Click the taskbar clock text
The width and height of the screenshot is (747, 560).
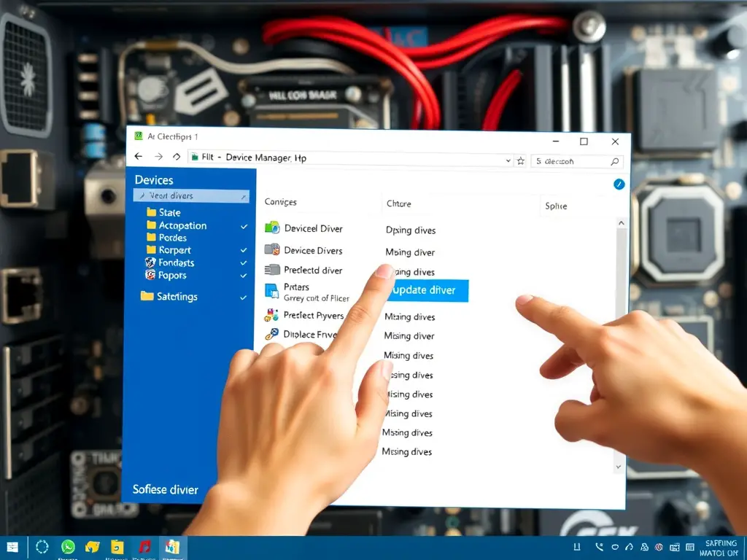(719, 548)
